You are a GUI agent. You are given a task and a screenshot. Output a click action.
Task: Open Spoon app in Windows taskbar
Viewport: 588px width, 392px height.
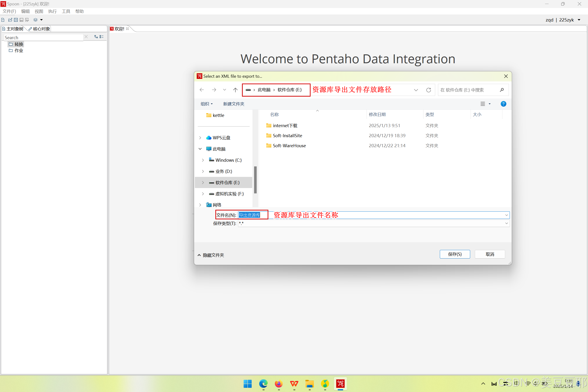click(340, 384)
